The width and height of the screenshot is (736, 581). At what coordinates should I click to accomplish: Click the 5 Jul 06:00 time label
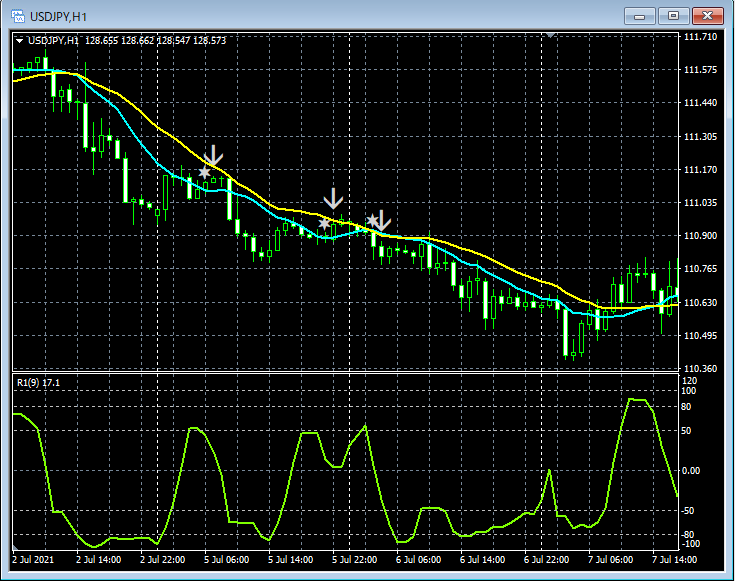(226, 559)
